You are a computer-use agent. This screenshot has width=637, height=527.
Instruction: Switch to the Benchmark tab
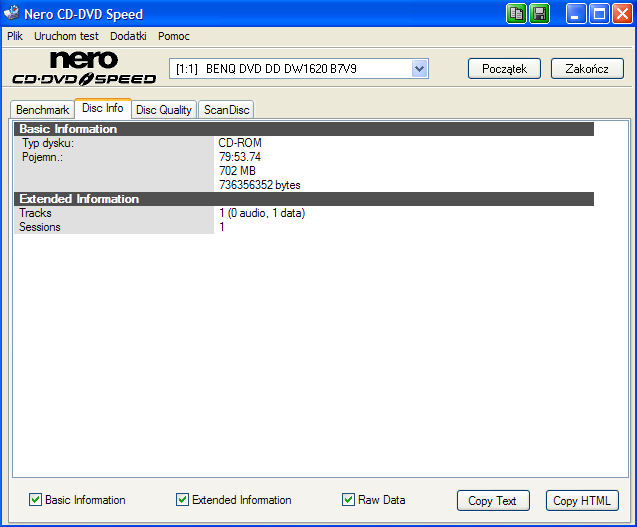click(42, 110)
